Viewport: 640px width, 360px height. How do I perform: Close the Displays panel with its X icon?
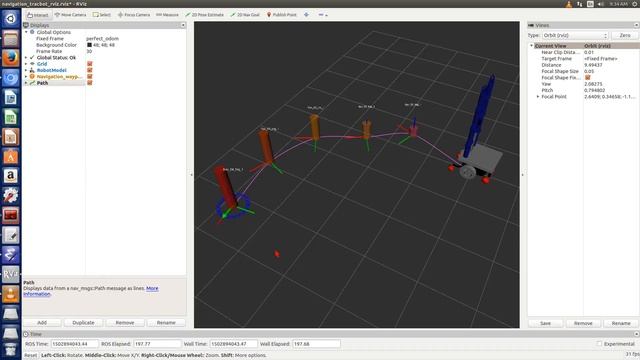(x=183, y=25)
